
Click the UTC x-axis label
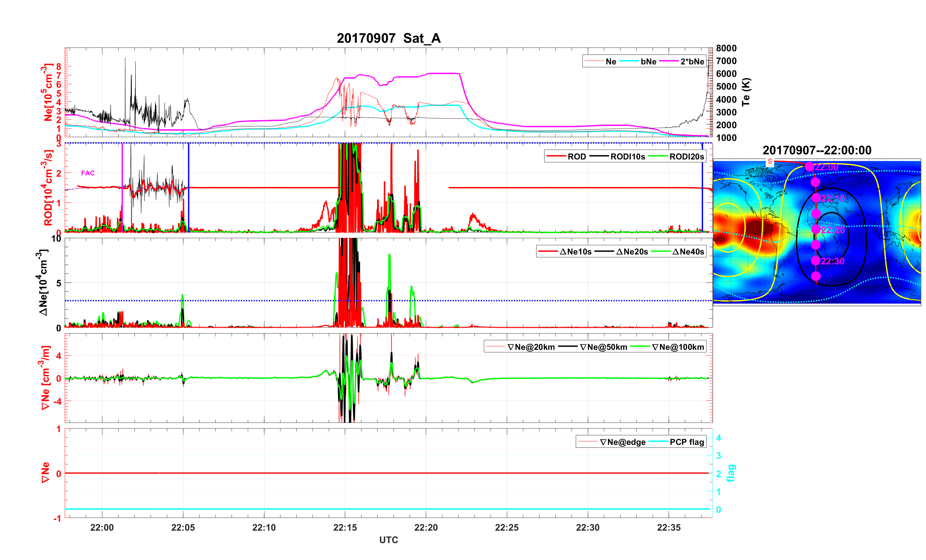point(388,540)
